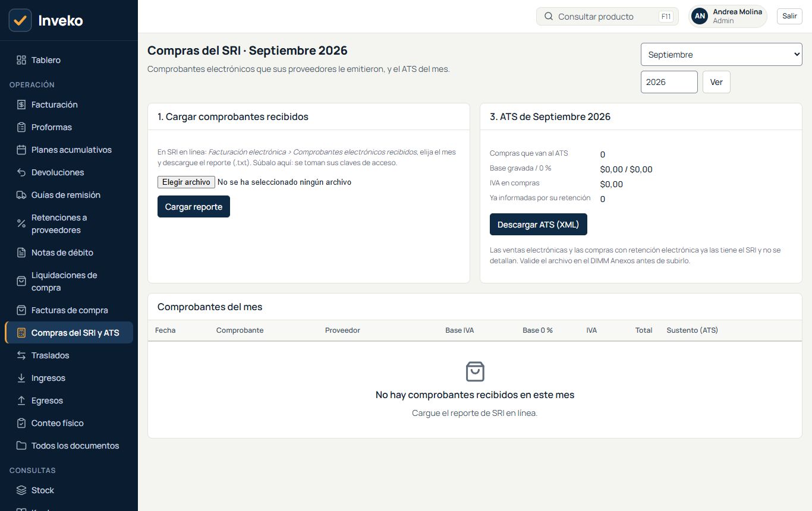Go to Traslados in the sidebar

coord(69,355)
